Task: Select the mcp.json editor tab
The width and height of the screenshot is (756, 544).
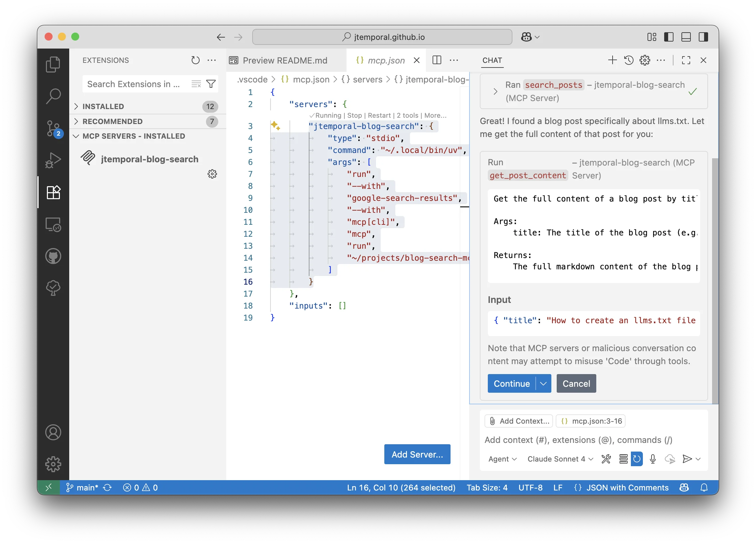Action: coord(386,60)
